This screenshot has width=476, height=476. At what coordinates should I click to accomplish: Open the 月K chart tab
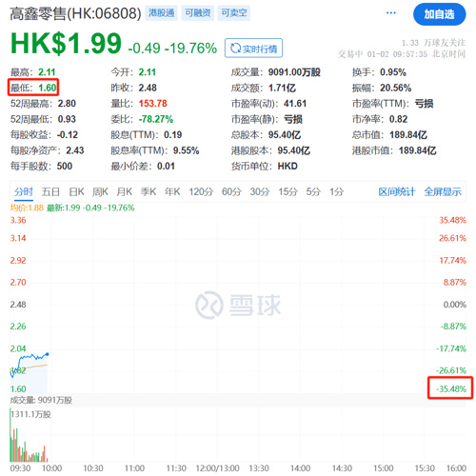point(125,191)
